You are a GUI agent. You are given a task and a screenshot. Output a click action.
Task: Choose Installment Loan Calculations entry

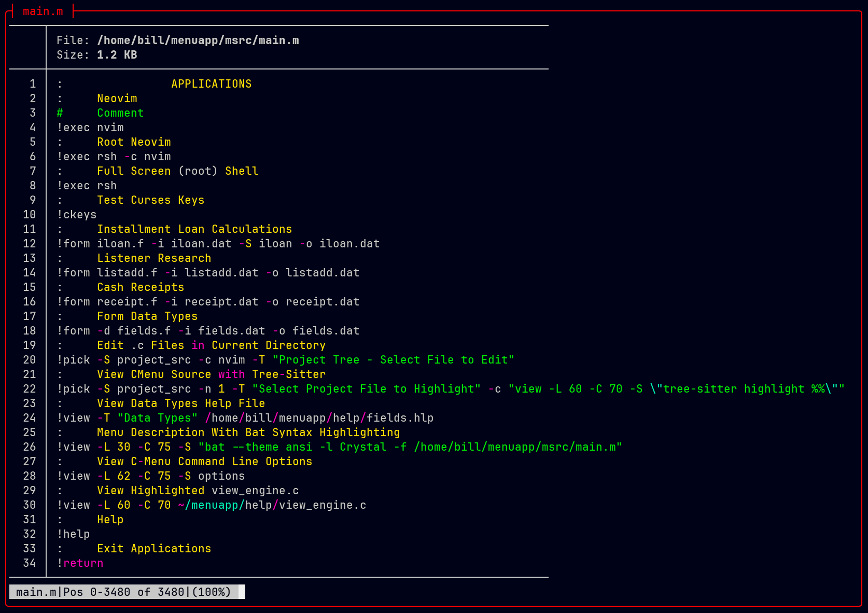tap(194, 229)
